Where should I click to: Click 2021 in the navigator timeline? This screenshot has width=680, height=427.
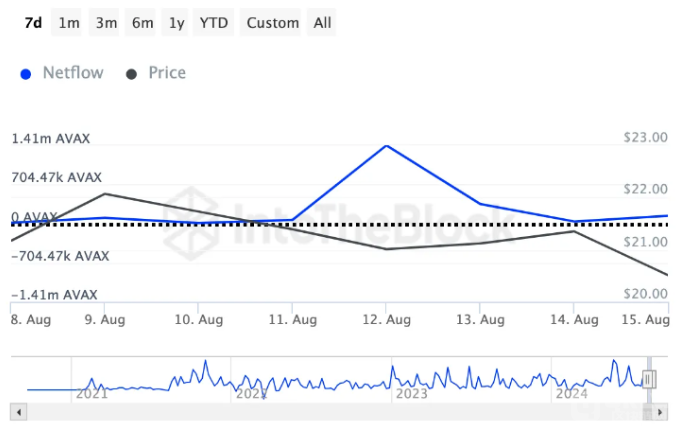[91, 394]
